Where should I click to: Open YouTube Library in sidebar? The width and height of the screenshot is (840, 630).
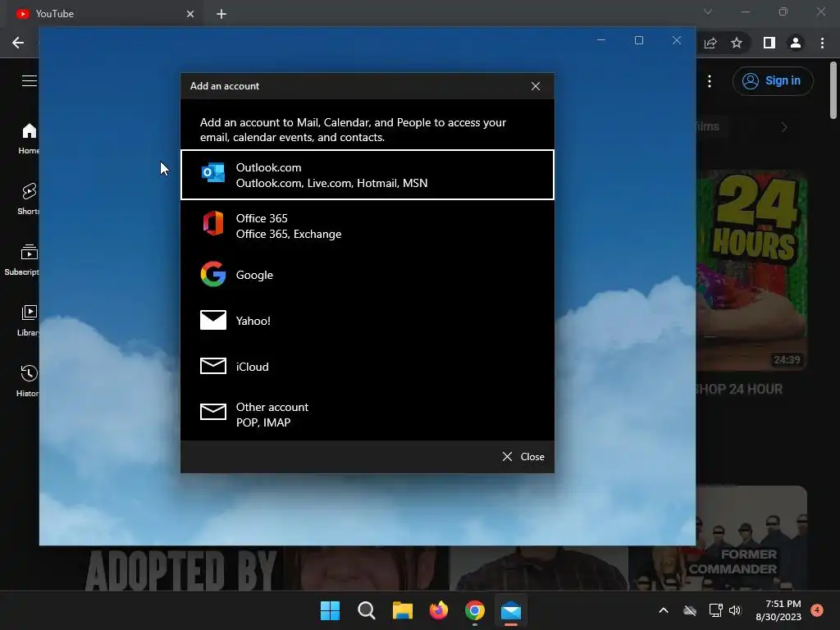coord(28,320)
